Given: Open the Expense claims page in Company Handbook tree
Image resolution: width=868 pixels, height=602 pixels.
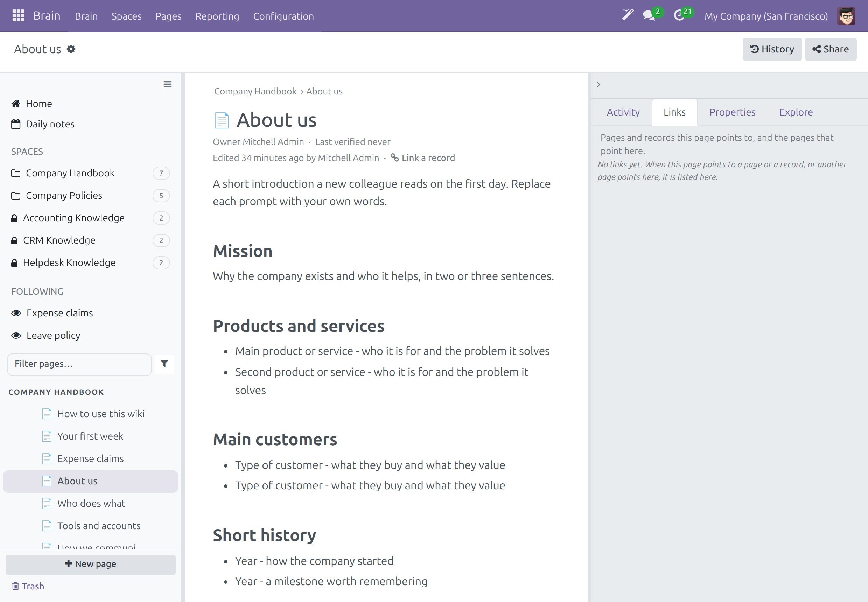Looking at the screenshot, I should [91, 458].
